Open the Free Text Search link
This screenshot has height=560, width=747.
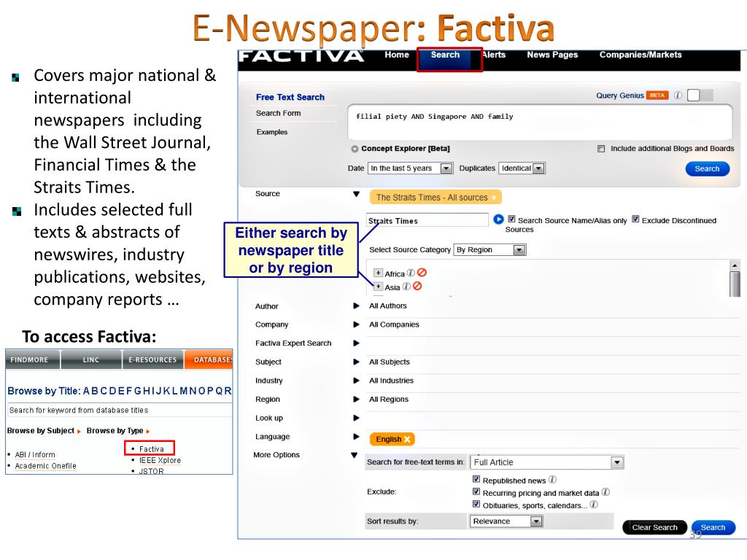point(290,97)
